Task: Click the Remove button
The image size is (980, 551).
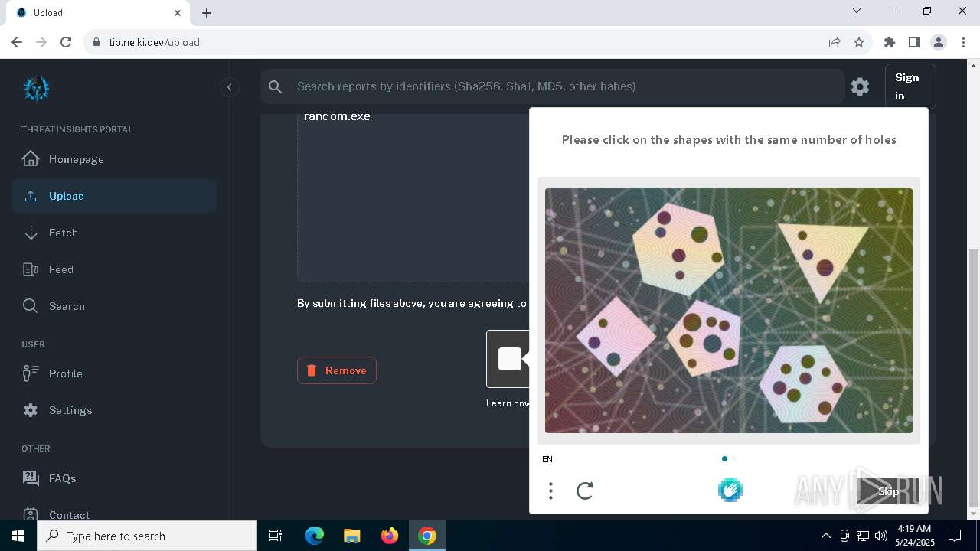Action: [x=337, y=370]
